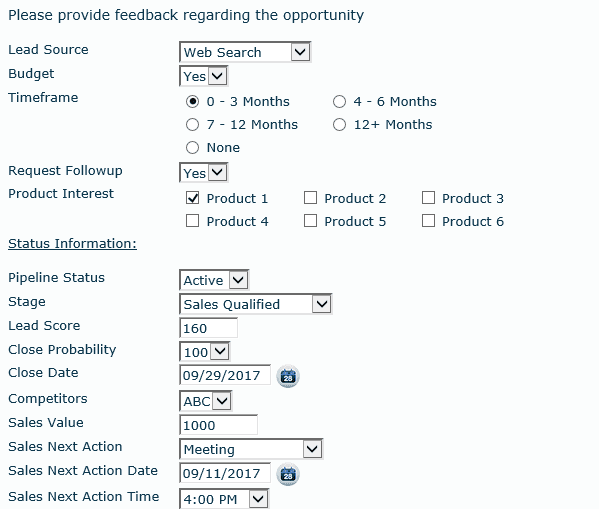Open the Sales Next Action Time dropdown

point(224,499)
